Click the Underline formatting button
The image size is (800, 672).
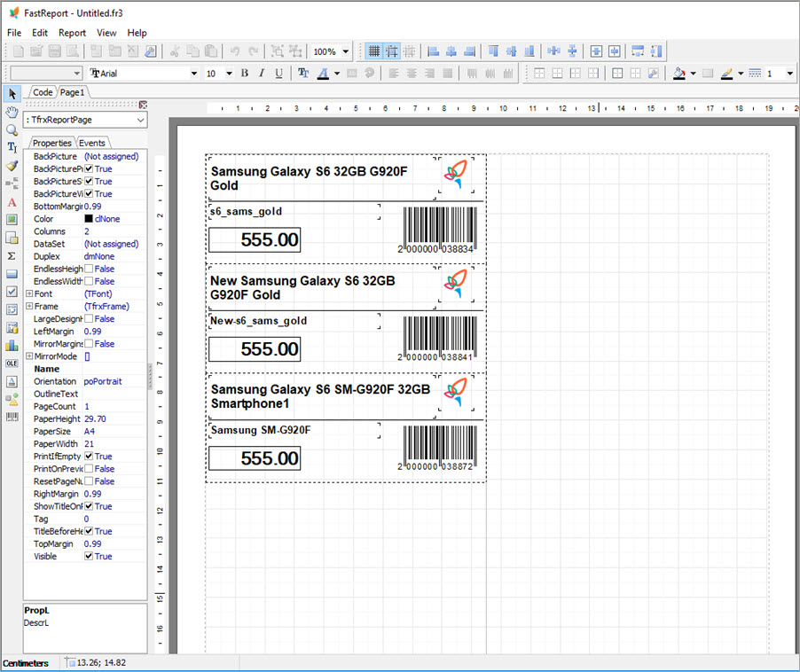click(278, 74)
